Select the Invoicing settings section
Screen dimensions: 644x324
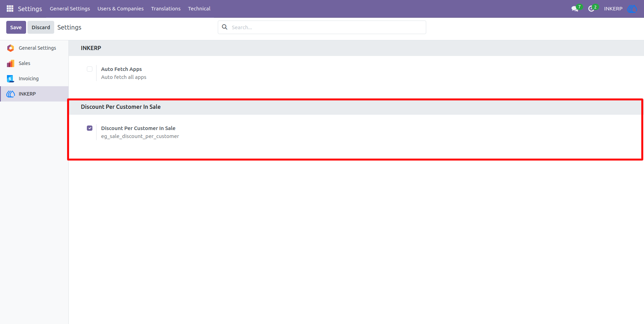coord(34,79)
